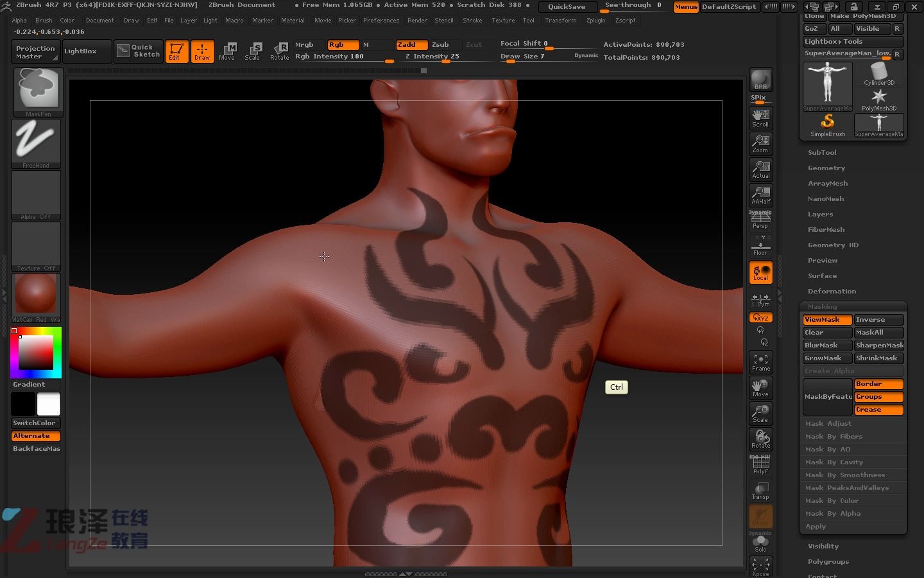The height and width of the screenshot is (578, 924).
Task: Toggle Local transformations mode
Action: click(x=761, y=272)
